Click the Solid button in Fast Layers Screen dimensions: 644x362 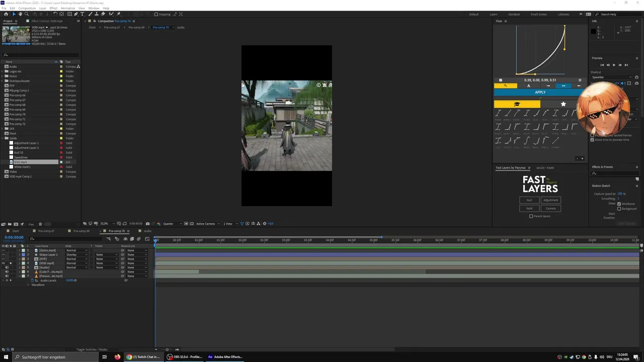pyautogui.click(x=529, y=208)
